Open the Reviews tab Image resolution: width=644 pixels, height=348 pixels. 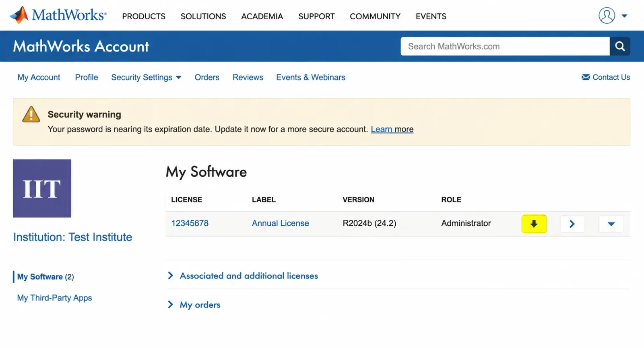[248, 77]
